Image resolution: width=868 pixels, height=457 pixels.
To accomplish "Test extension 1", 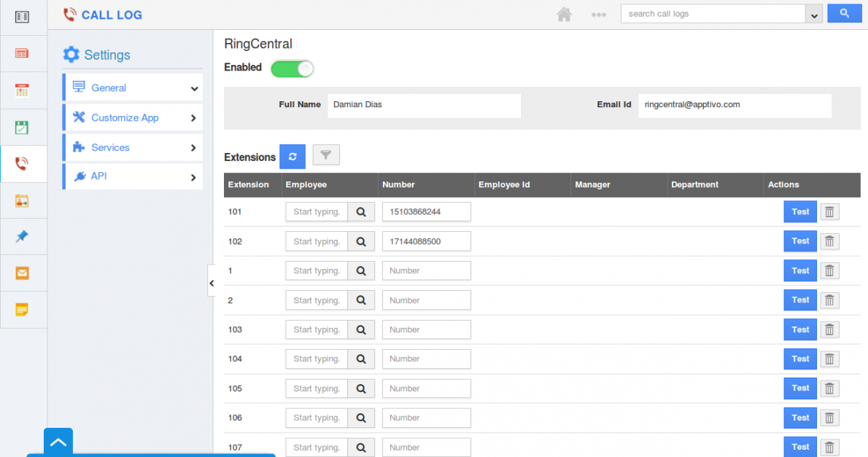I will point(800,270).
